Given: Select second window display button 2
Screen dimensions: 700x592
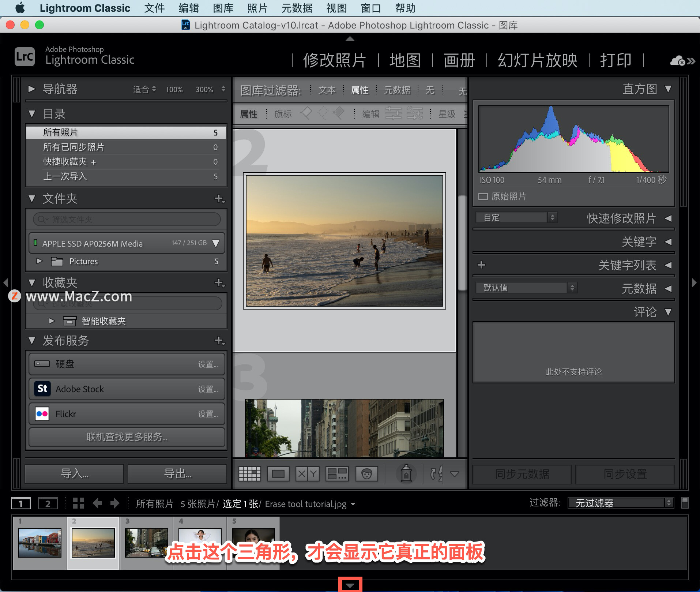Looking at the screenshot, I should point(48,503).
